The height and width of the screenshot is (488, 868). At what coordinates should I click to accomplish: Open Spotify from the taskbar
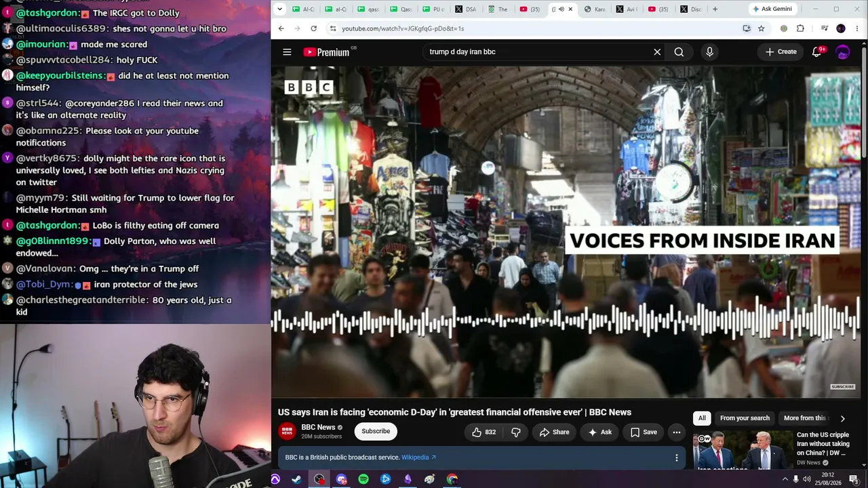coord(363,479)
